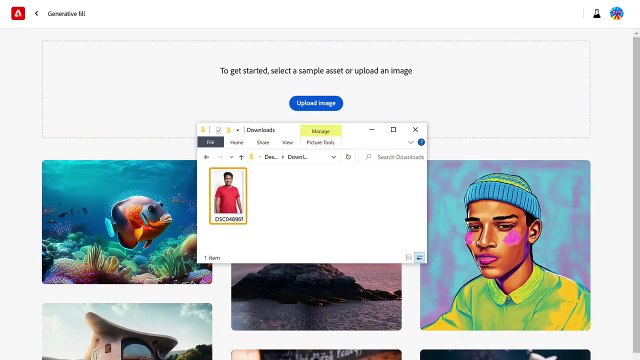Click the Adobe Firefly logo
The image size is (640, 360).
click(x=18, y=13)
